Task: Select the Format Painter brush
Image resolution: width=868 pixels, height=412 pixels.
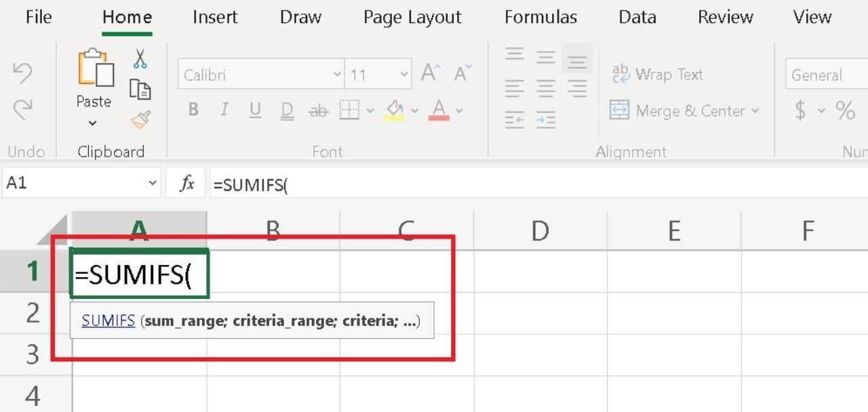Action: [x=140, y=121]
